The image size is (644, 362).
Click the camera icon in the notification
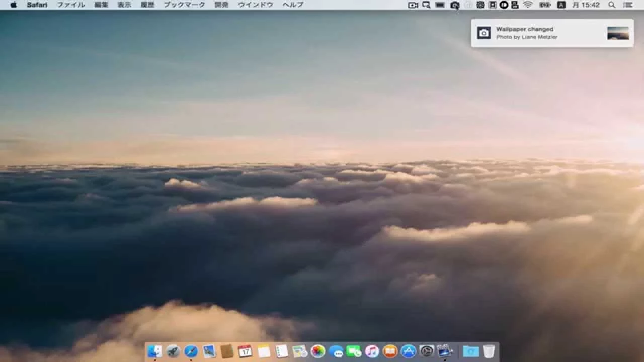point(484,33)
